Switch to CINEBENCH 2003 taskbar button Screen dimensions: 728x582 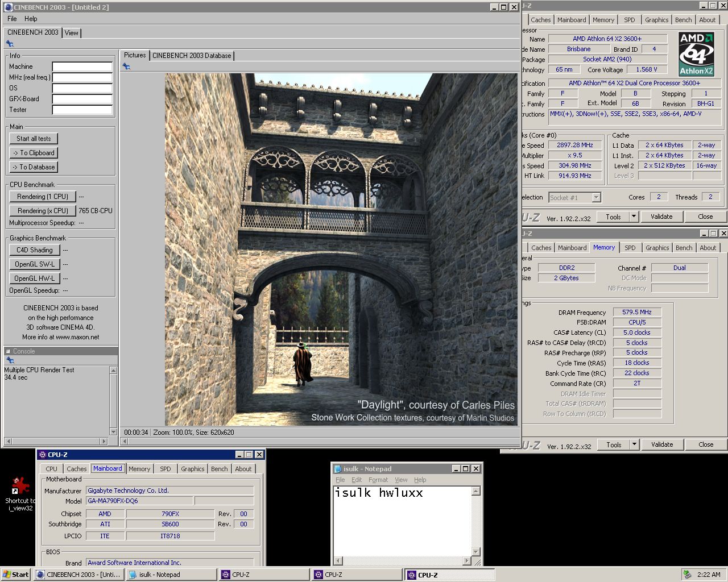pyautogui.click(x=78, y=575)
